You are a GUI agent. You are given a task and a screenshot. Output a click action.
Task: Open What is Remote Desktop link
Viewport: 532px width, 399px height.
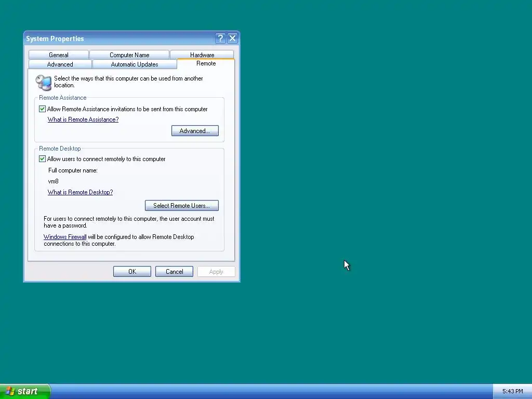coord(81,192)
